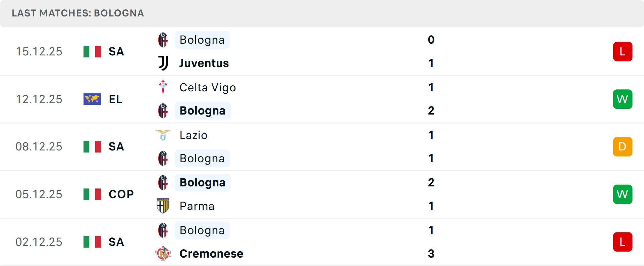This screenshot has height=266, width=644.
Task: Click the red L badge for Cremonese match
Action: tap(623, 242)
